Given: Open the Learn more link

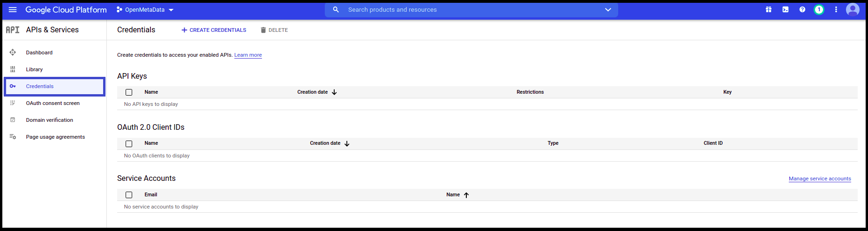Looking at the screenshot, I should 248,55.
